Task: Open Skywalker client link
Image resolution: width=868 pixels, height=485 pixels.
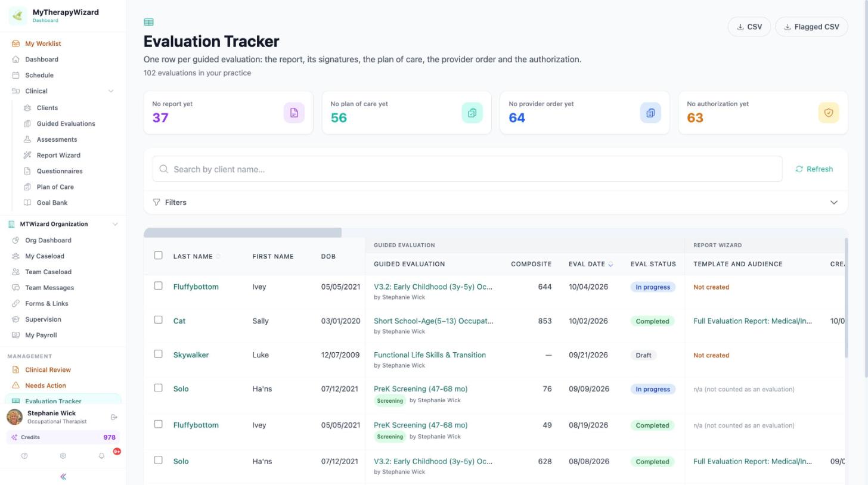Action: pyautogui.click(x=191, y=355)
